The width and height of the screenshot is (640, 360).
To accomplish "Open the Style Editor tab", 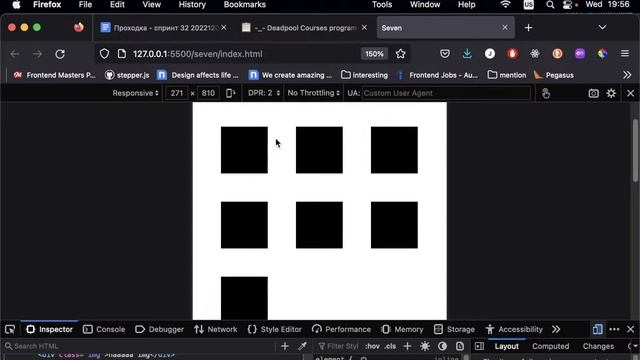I will pos(275,329).
